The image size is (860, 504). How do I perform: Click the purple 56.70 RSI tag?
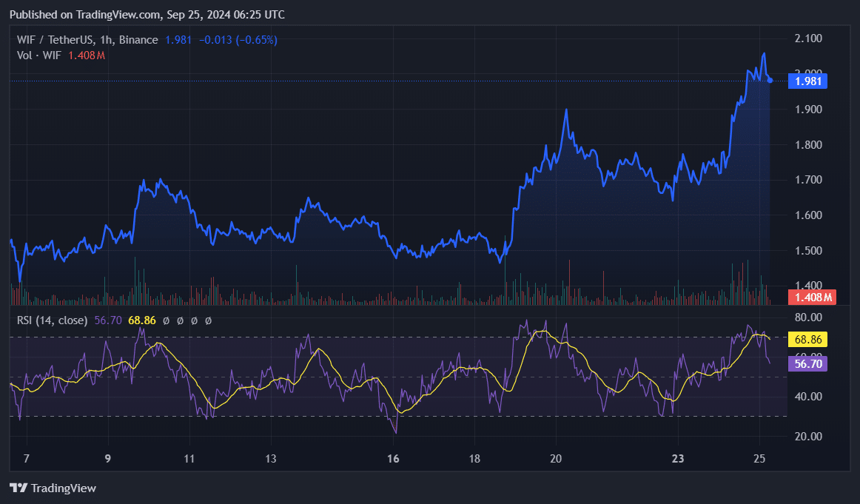click(x=808, y=363)
